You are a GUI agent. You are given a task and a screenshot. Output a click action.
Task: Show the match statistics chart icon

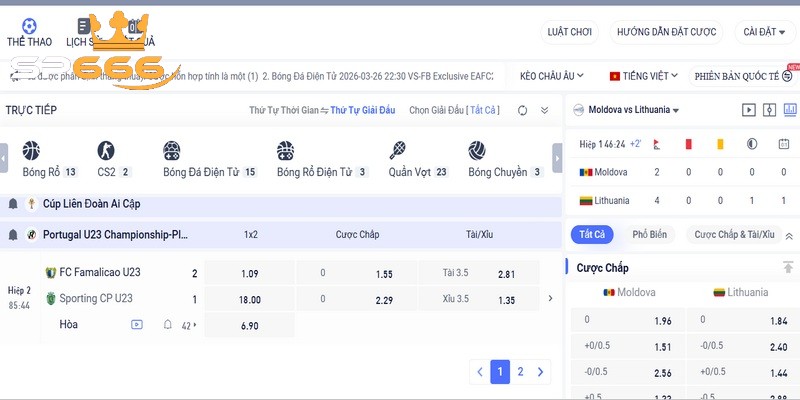point(789,110)
